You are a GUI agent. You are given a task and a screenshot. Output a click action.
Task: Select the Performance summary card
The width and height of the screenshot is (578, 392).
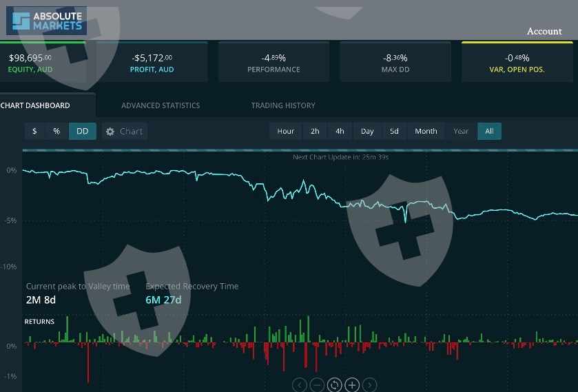(273, 62)
